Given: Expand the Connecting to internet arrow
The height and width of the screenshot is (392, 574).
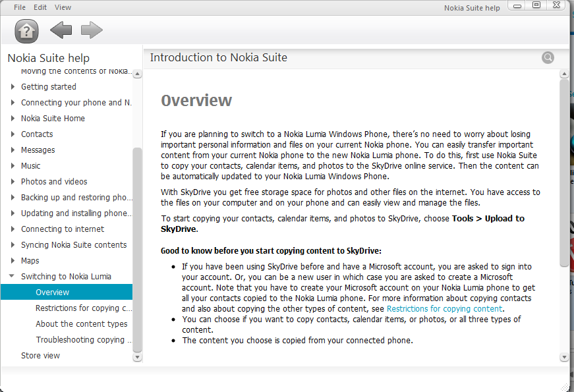Looking at the screenshot, I should coord(13,229).
